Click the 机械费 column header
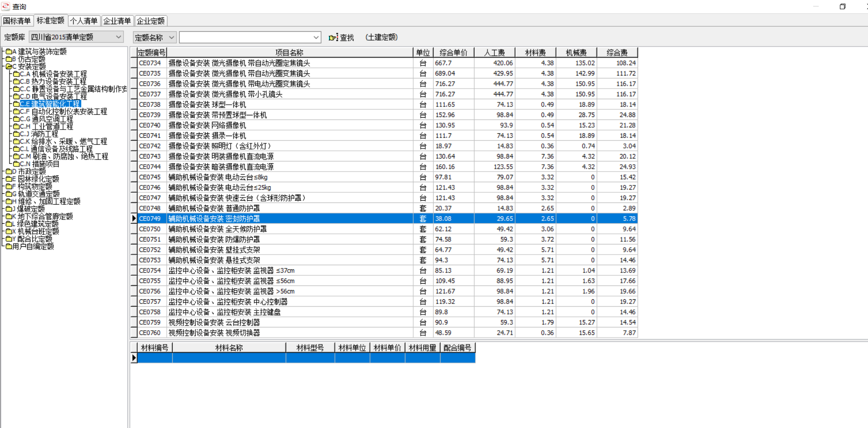This screenshot has width=868, height=428. tap(576, 53)
